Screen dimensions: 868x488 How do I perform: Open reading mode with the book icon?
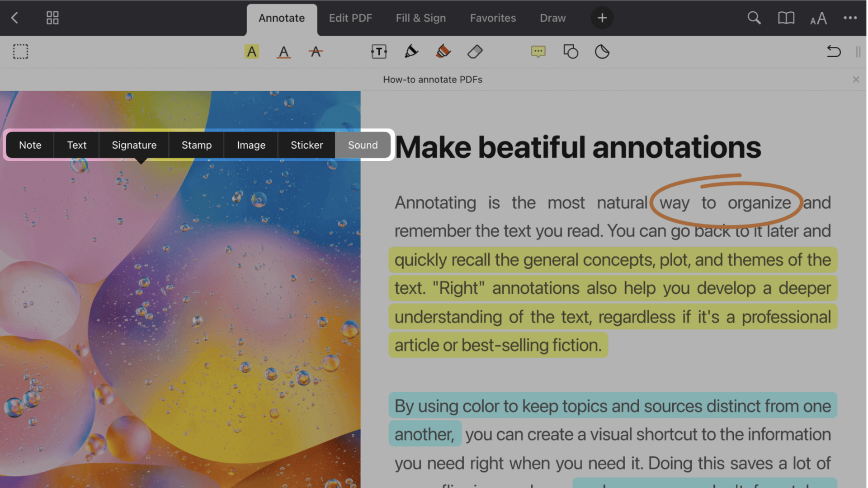coord(786,18)
